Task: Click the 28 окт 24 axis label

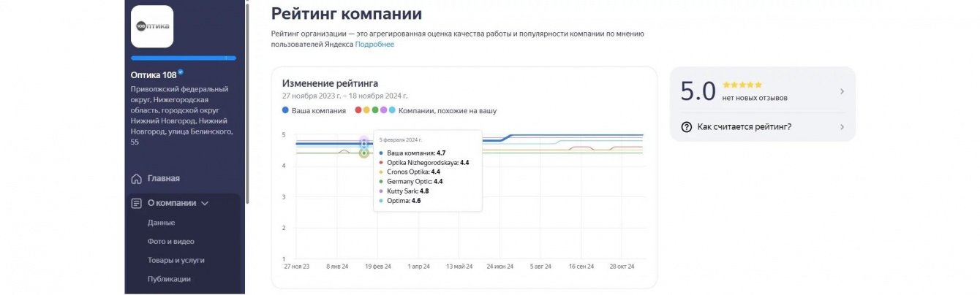Action: 621,267
